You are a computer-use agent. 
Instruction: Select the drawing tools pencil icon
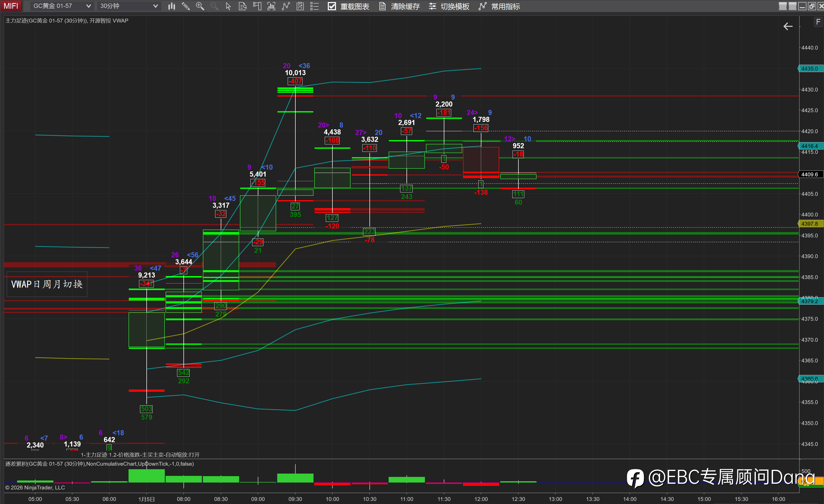point(185,6)
